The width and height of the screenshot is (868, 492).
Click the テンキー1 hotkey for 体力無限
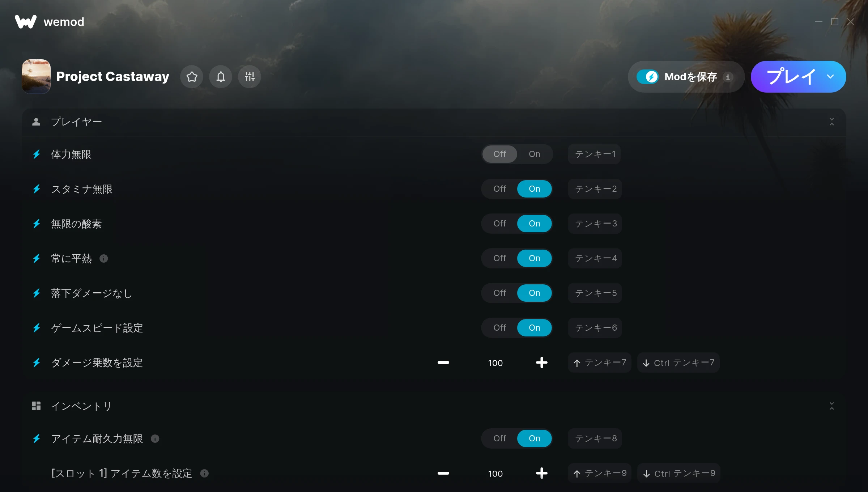(x=595, y=154)
